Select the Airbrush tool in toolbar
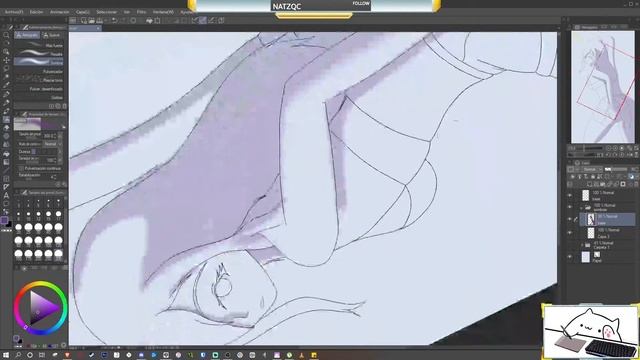 coord(6,120)
